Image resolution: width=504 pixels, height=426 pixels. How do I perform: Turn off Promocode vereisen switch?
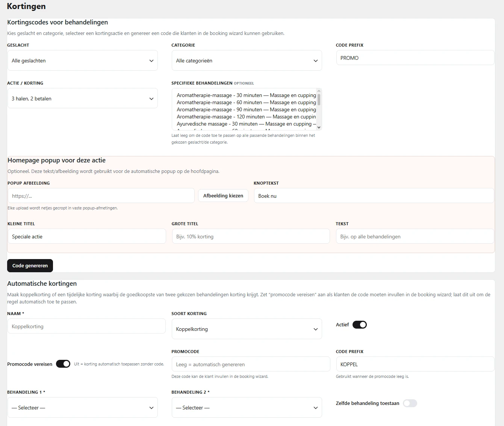click(63, 364)
